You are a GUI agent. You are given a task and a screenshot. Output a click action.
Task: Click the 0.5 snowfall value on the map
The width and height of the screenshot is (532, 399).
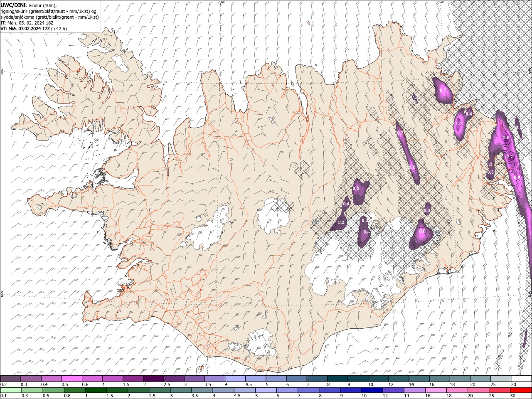point(356,188)
